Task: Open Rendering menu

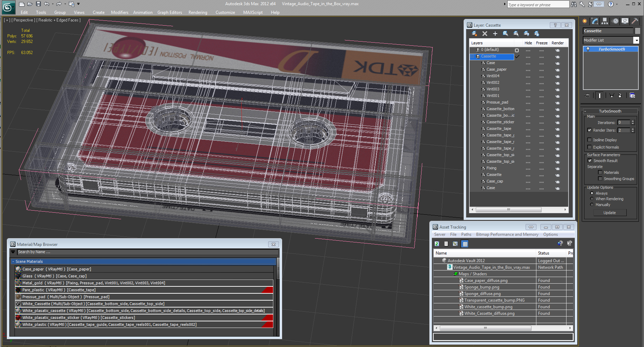Action: 198,12
